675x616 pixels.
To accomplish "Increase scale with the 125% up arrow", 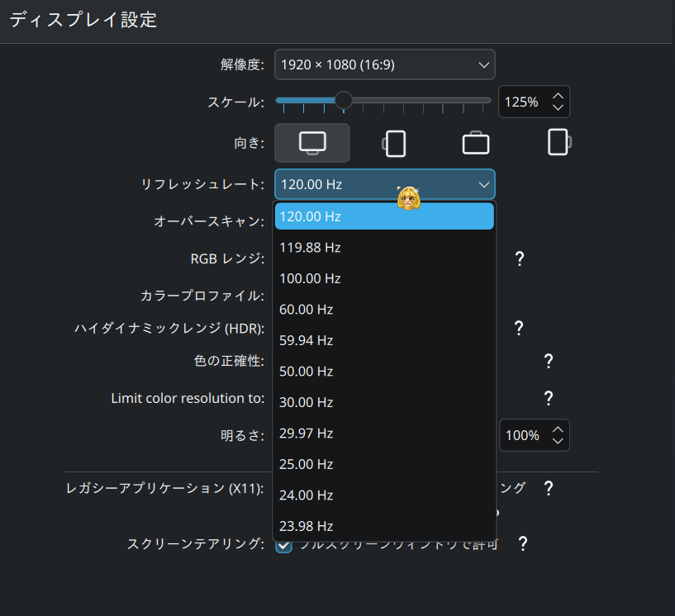I will pyautogui.click(x=557, y=93).
